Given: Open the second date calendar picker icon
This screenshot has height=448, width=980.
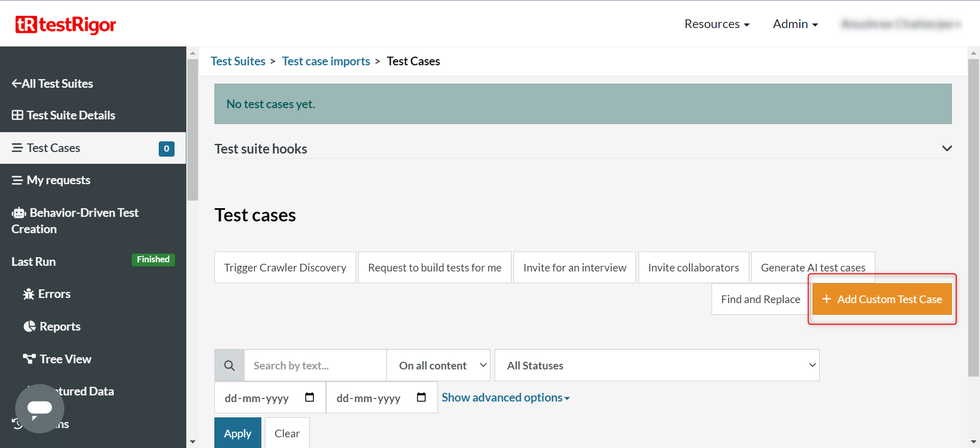Looking at the screenshot, I should 421,397.
